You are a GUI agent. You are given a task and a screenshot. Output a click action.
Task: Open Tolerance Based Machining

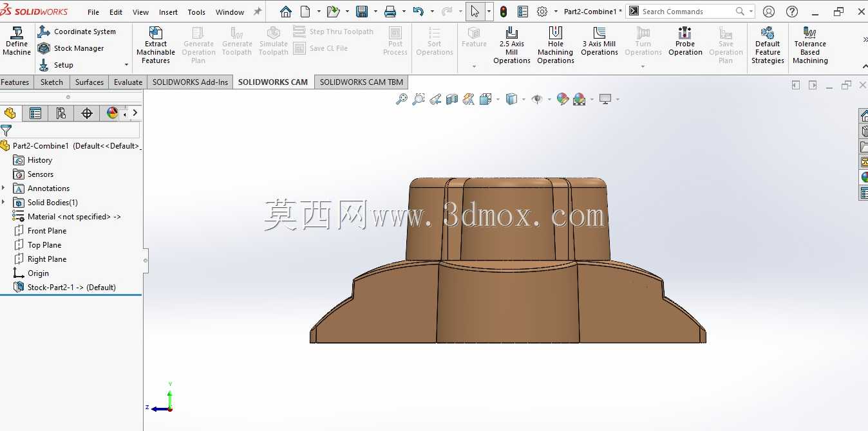tap(810, 44)
